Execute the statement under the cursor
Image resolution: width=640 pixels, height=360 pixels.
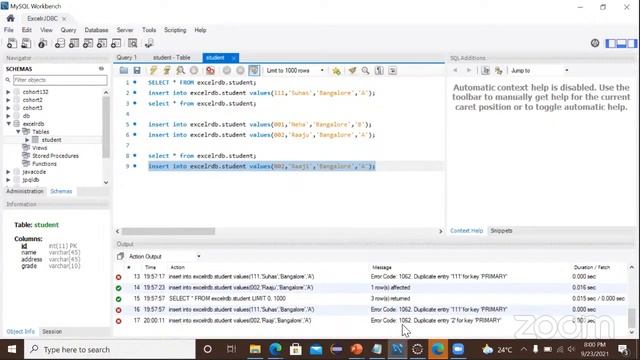pyautogui.click(x=167, y=71)
